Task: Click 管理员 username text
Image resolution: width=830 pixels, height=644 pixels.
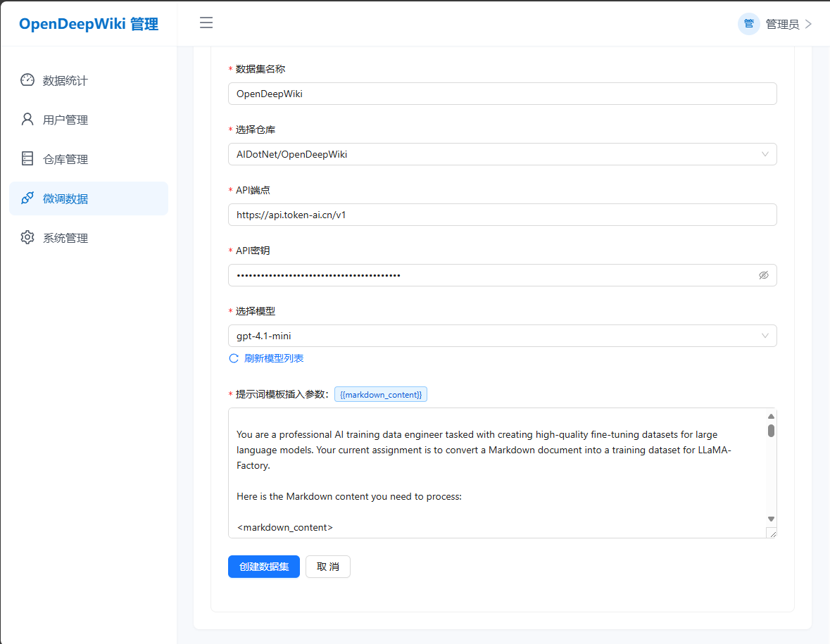Action: click(782, 24)
